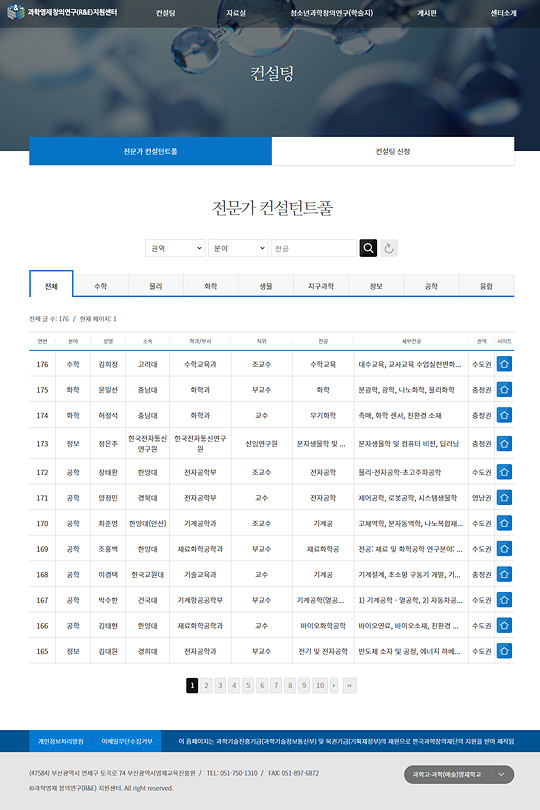Open the home site icon for row 173
Image resolution: width=540 pixels, height=810 pixels.
coord(504,443)
